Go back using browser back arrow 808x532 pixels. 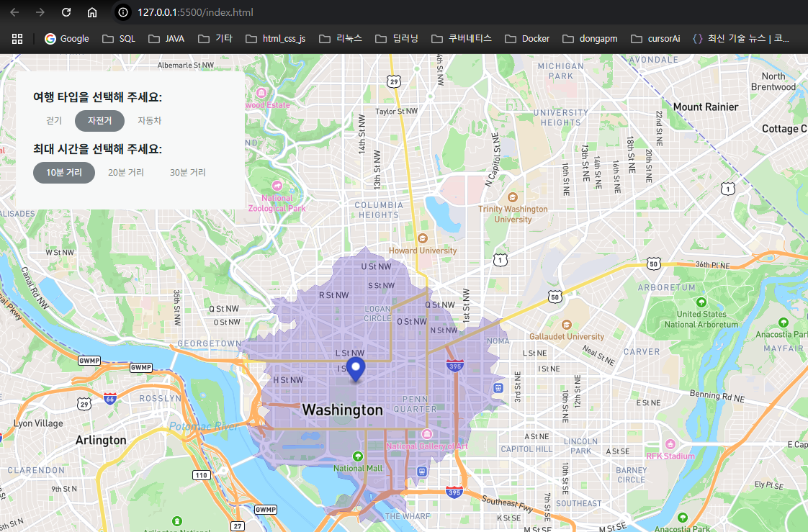[15, 12]
